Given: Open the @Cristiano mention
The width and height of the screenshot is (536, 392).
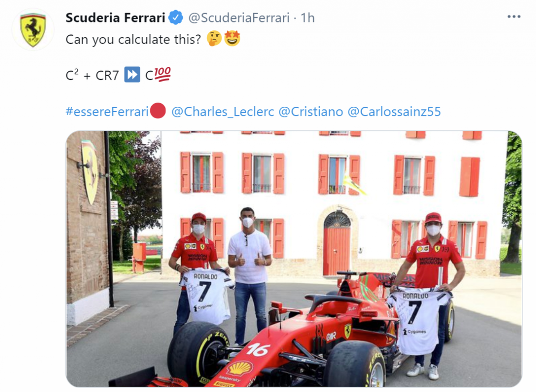Looking at the screenshot, I should tap(311, 111).
